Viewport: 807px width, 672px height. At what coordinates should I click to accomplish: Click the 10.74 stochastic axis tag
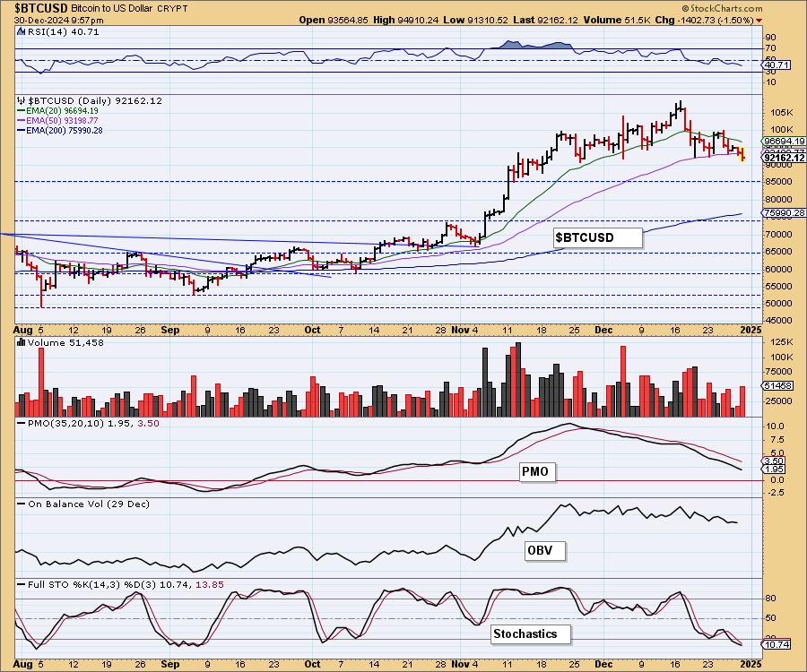point(777,644)
